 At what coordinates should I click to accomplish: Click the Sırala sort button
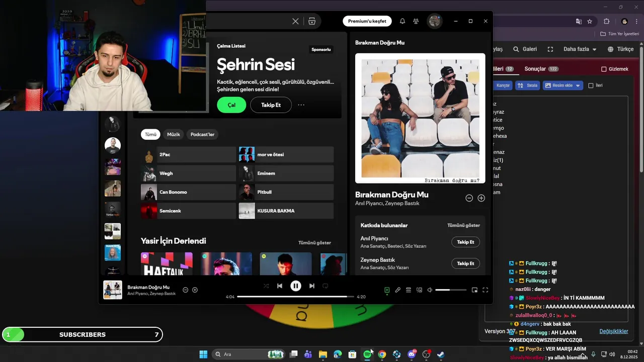click(x=527, y=85)
